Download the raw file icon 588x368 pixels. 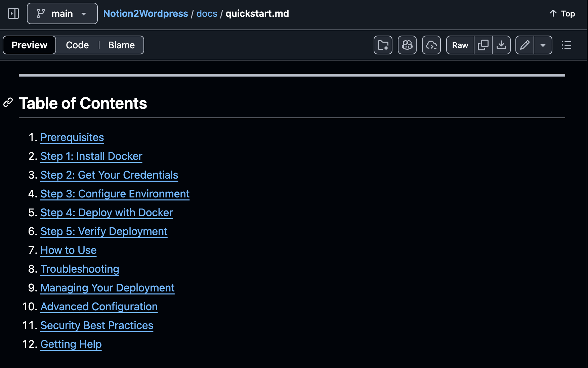pyautogui.click(x=501, y=45)
